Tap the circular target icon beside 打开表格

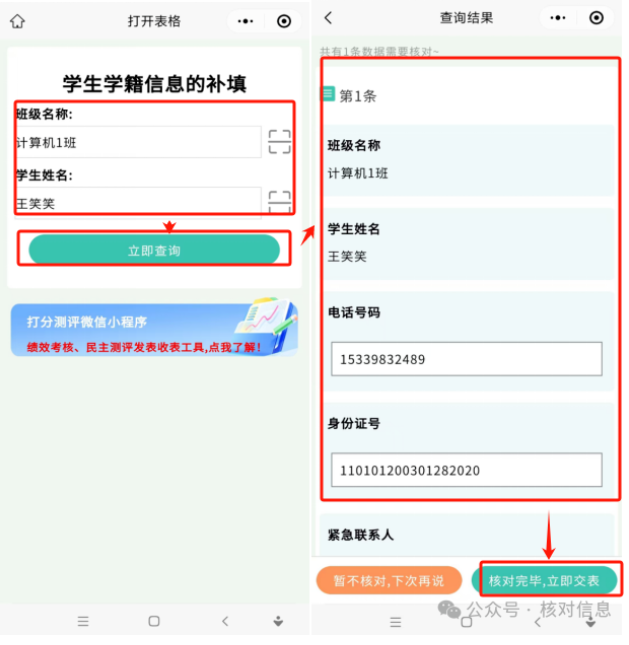pyautogui.click(x=284, y=21)
